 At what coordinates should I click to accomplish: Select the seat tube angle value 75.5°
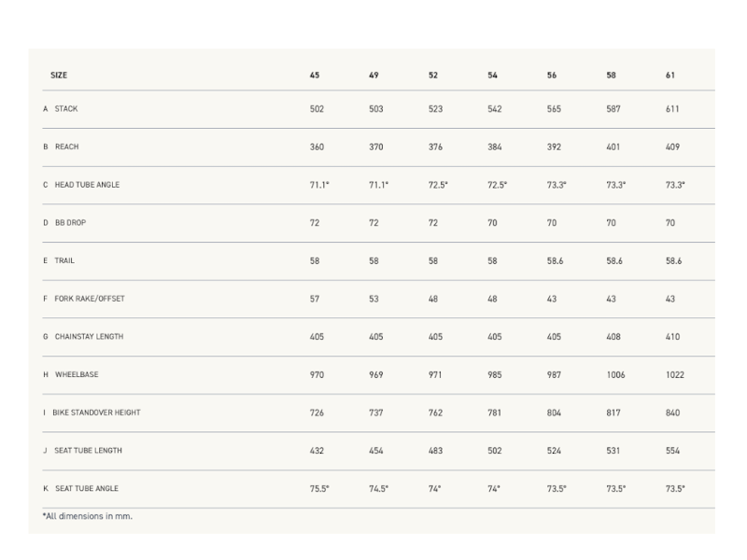pyautogui.click(x=318, y=488)
